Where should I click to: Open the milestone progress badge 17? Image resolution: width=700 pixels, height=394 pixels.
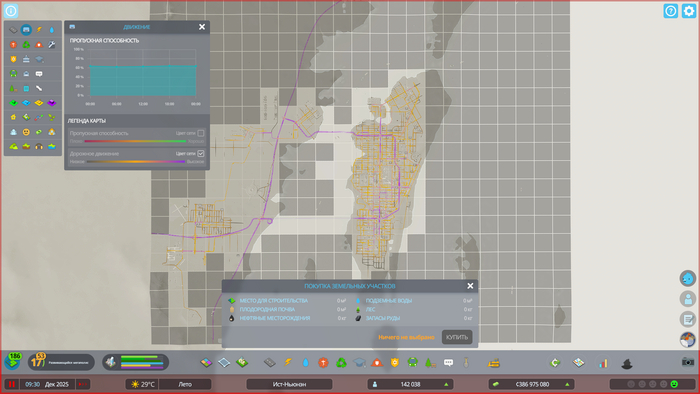click(x=39, y=361)
